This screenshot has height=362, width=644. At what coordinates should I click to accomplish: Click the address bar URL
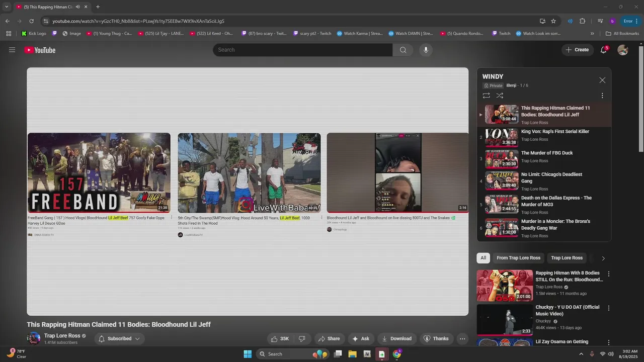click(x=138, y=21)
